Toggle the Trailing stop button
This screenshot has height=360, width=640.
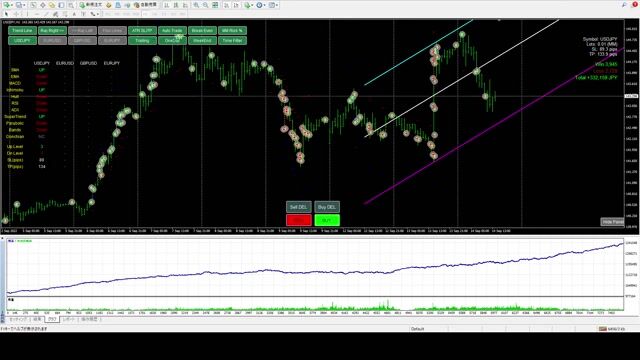pos(142,40)
